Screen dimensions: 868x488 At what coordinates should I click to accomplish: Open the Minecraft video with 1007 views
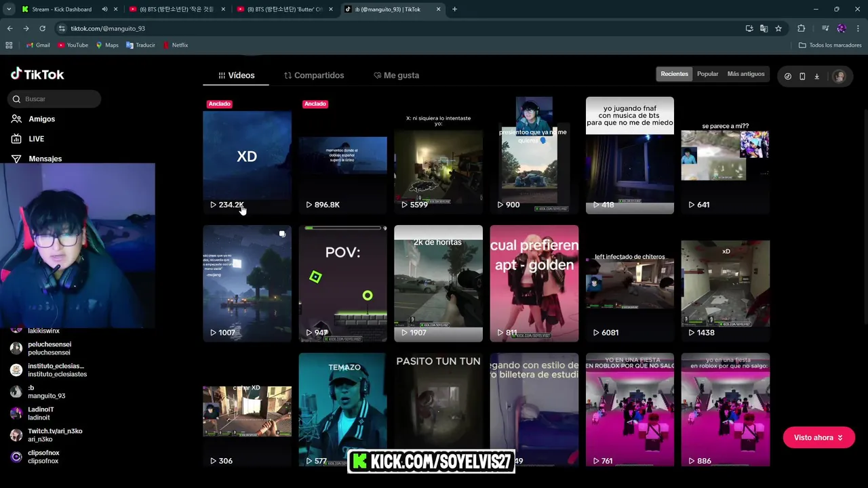click(x=247, y=283)
